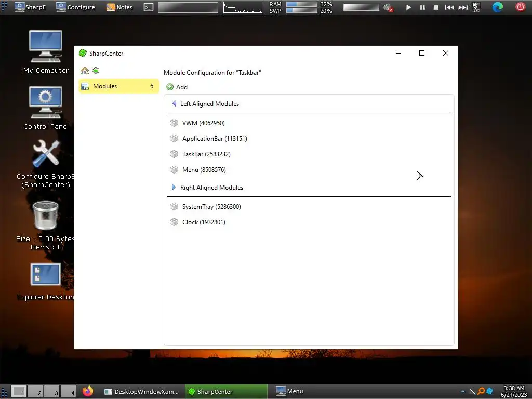Click the command input box in top bar
This screenshot has width=532, height=399.
(188, 7)
